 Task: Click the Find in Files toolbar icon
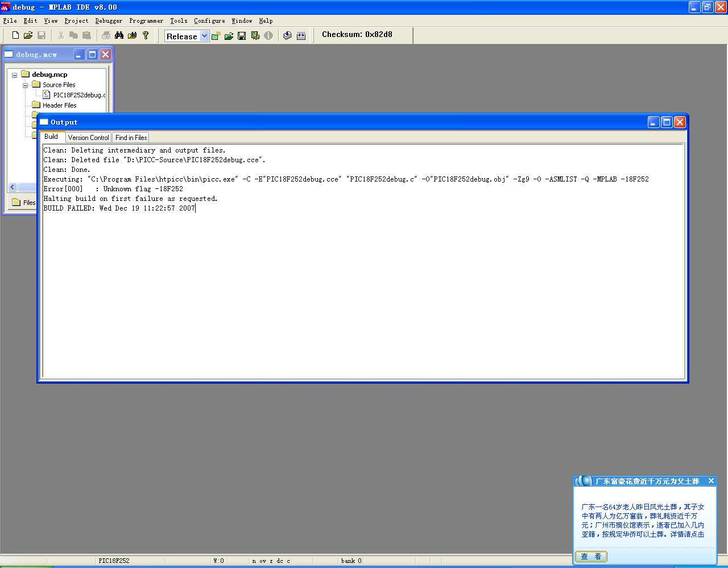(x=132, y=35)
